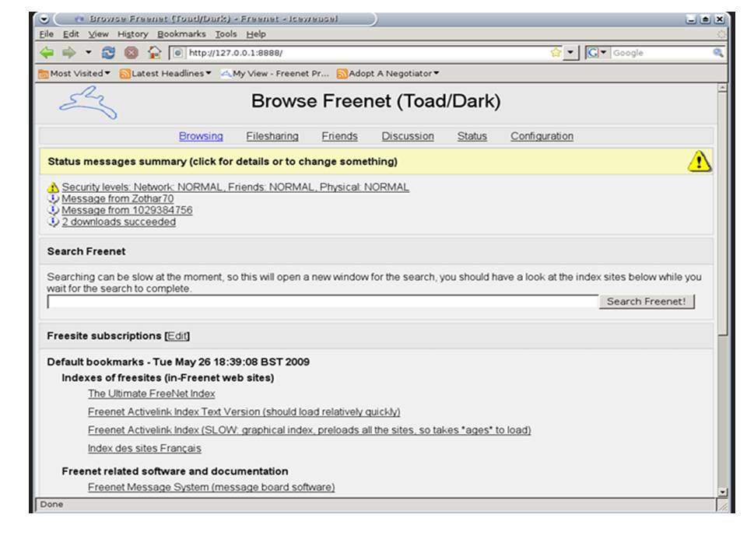Open the Security levels status link
Image resolution: width=747 pixels, height=560 pixels.
pyautogui.click(x=235, y=187)
